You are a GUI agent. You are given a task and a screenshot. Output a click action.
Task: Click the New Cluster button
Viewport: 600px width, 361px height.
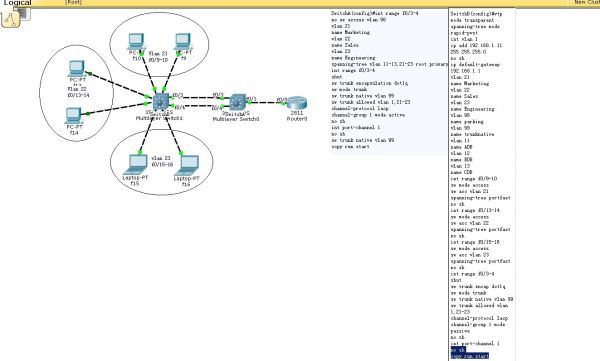click(x=587, y=2)
